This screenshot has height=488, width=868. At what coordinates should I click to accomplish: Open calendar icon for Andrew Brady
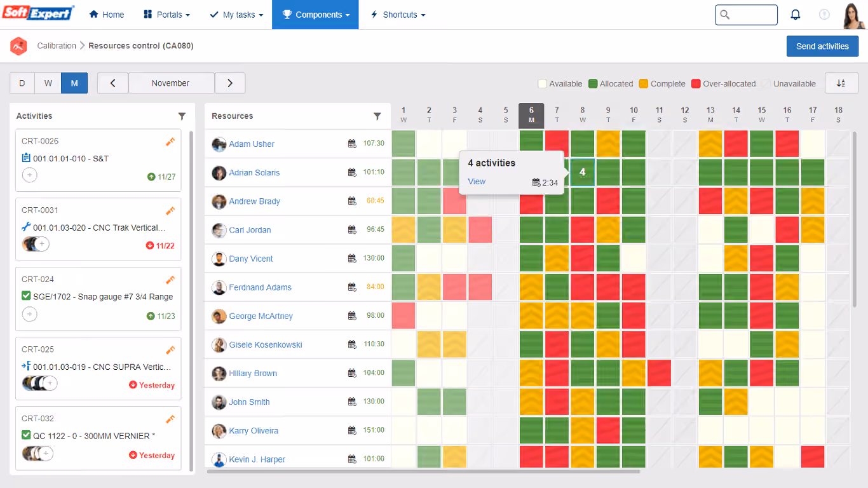352,201
